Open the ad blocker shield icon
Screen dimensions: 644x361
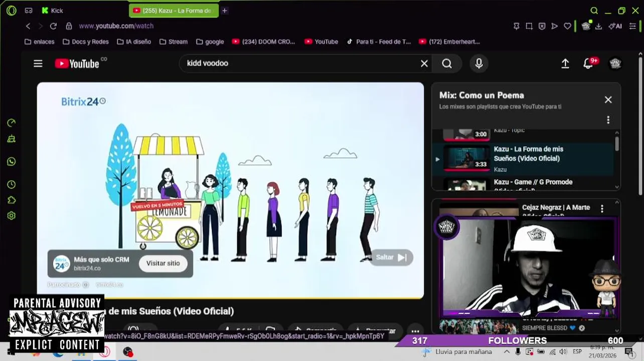tap(542, 26)
